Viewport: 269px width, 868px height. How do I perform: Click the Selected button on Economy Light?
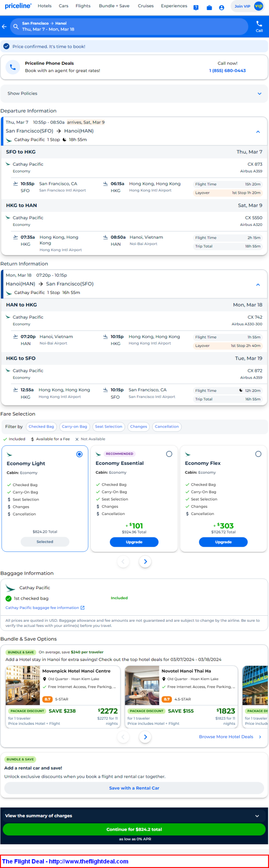pos(45,542)
